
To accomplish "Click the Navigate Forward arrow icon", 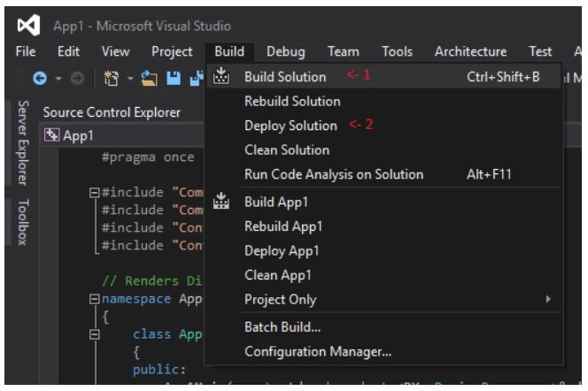I will coord(77,78).
